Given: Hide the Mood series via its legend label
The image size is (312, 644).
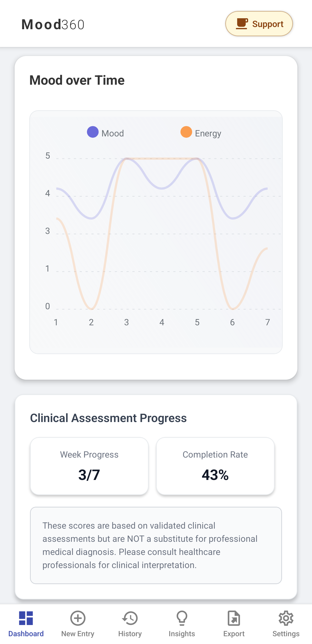Looking at the screenshot, I should (x=113, y=133).
